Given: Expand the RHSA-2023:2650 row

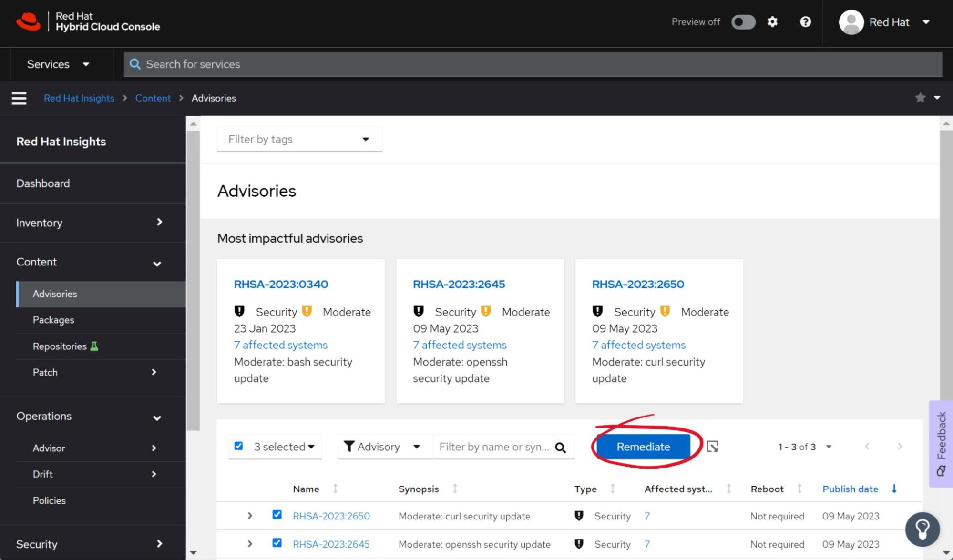Looking at the screenshot, I should coord(250,516).
